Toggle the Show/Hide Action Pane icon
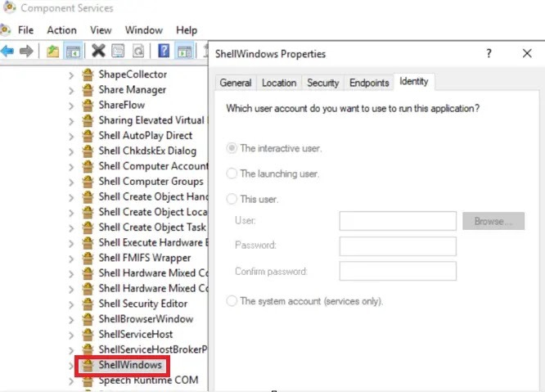Image resolution: width=545 pixels, height=392 pixels. pos(185,52)
